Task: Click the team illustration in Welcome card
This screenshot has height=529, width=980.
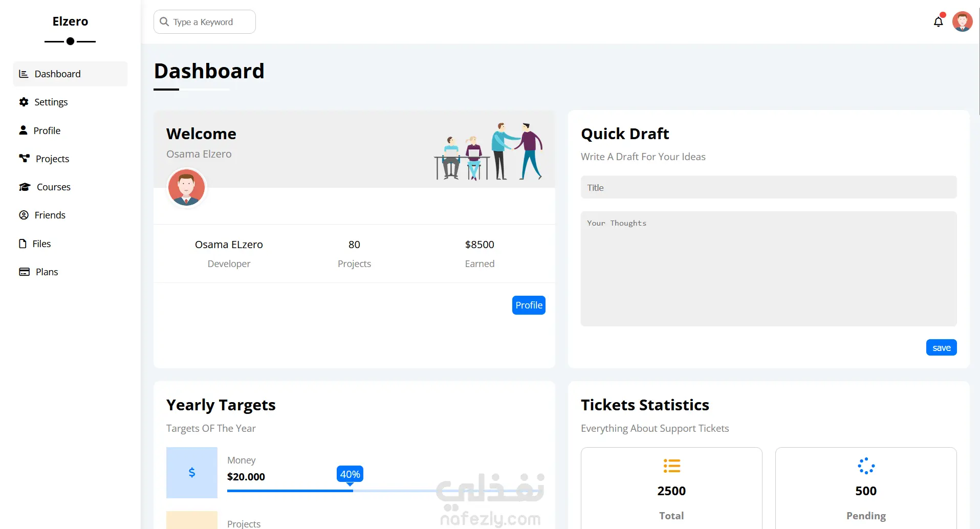Action: click(x=488, y=151)
